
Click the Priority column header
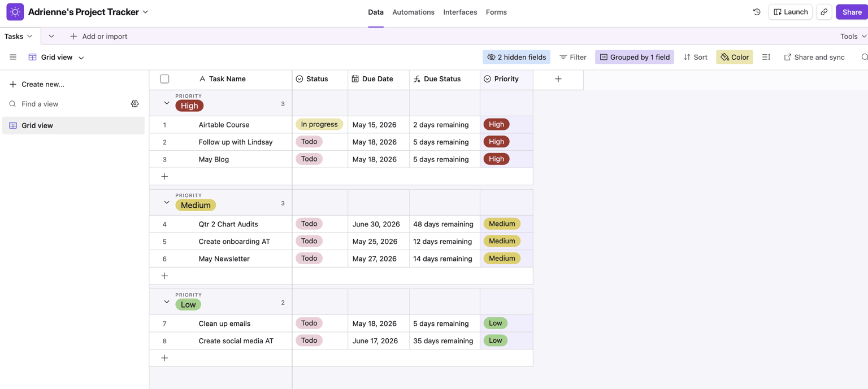(x=506, y=79)
